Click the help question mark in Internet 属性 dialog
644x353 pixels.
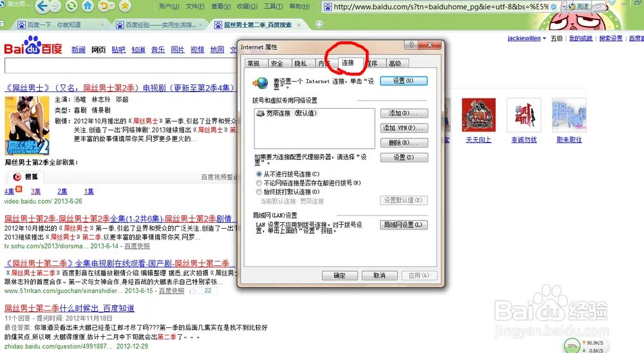(x=411, y=45)
